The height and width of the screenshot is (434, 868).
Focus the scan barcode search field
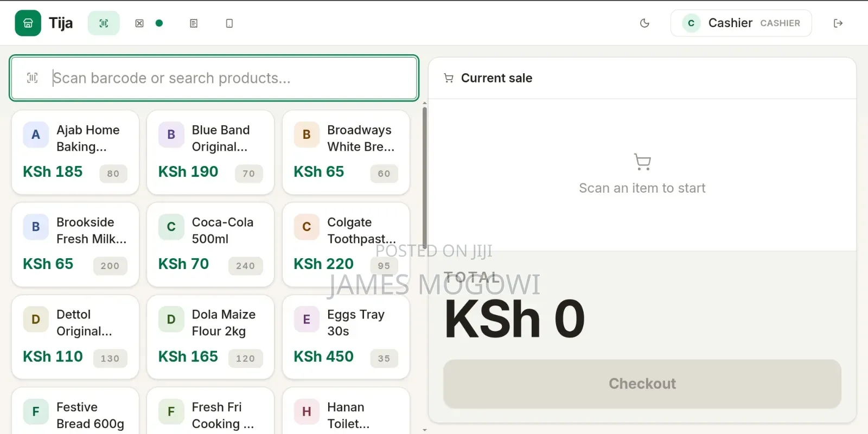(x=214, y=78)
